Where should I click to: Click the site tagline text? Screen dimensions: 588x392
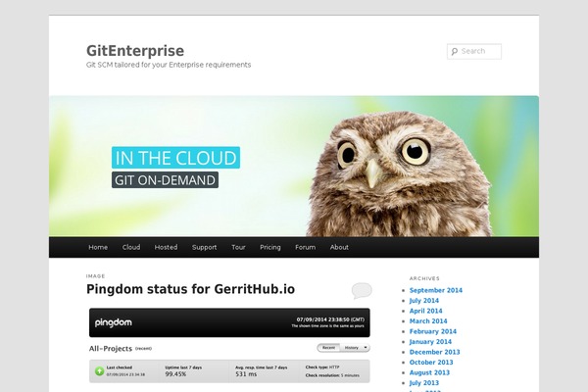tap(169, 65)
